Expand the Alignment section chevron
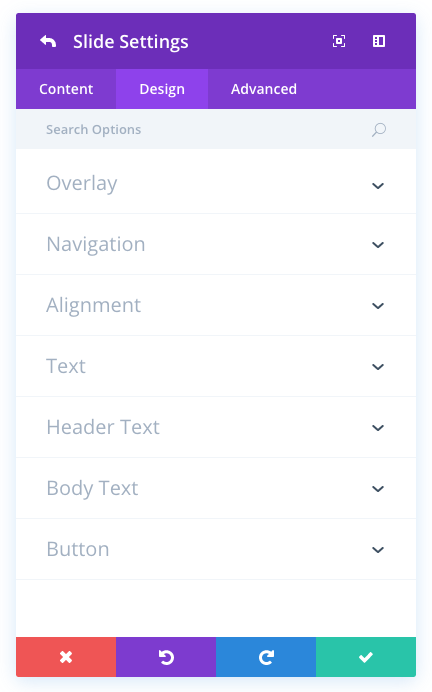 (378, 306)
